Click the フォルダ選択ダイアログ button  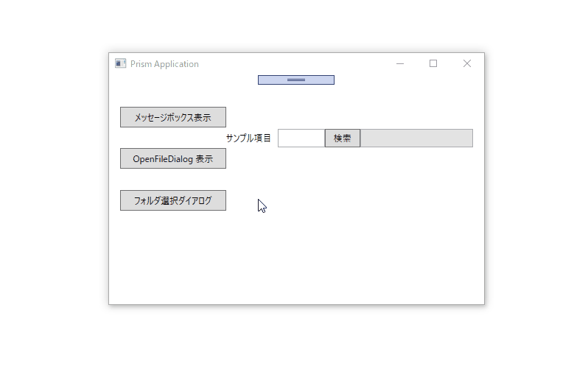(x=173, y=200)
